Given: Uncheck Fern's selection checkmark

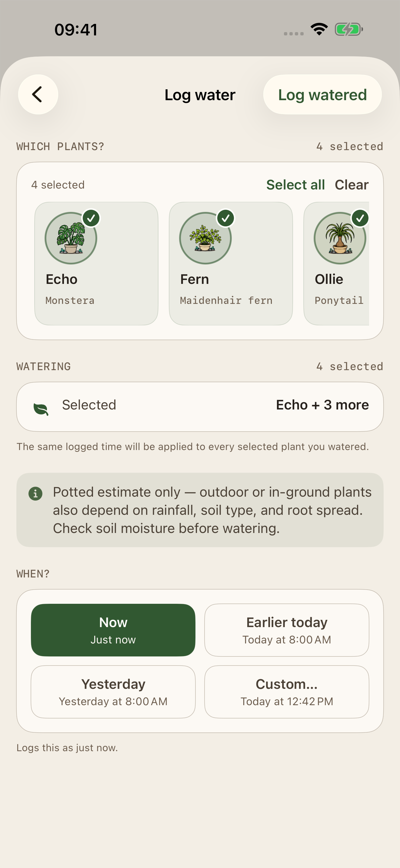Looking at the screenshot, I should (x=226, y=218).
